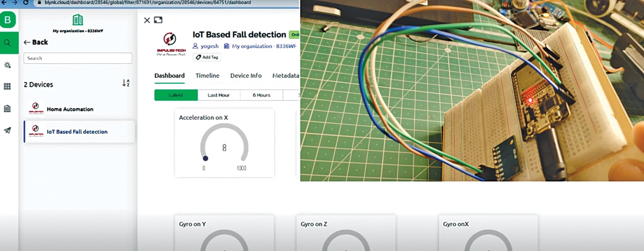The image size is (644, 251).
Task: Select the IoT Based Fall detection device
Action: (77, 132)
